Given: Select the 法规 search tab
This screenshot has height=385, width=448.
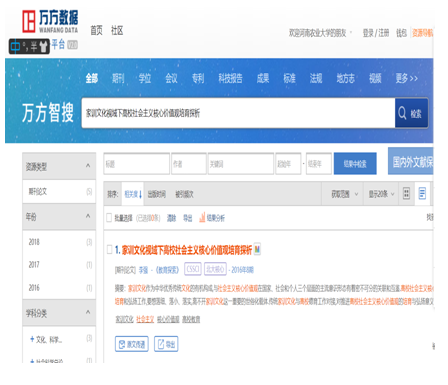Looking at the screenshot, I should click(316, 78).
